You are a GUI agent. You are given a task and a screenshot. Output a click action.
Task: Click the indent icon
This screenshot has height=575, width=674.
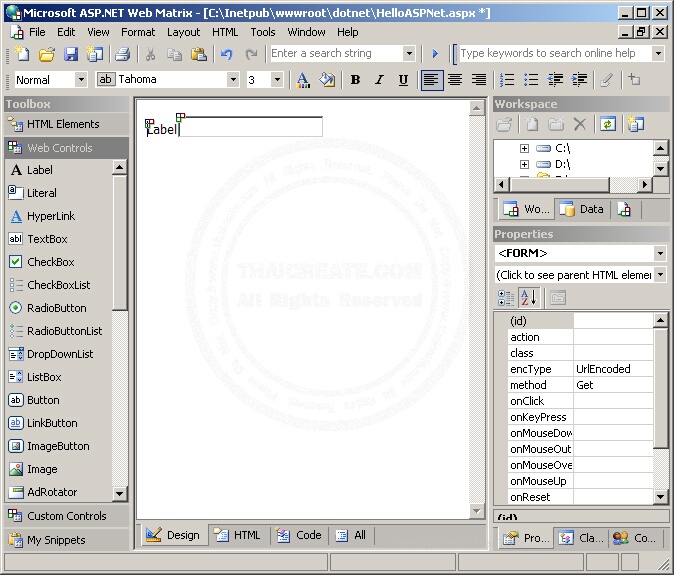tap(579, 80)
